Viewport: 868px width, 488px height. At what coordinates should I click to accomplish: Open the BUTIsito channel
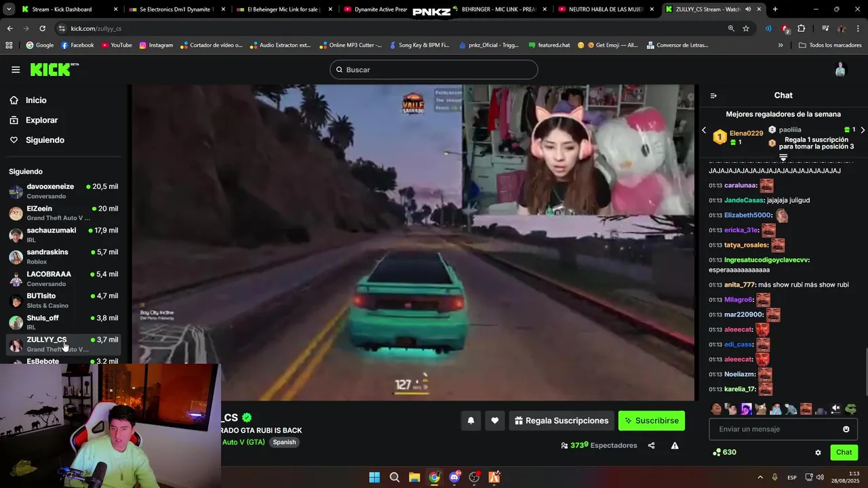63,300
